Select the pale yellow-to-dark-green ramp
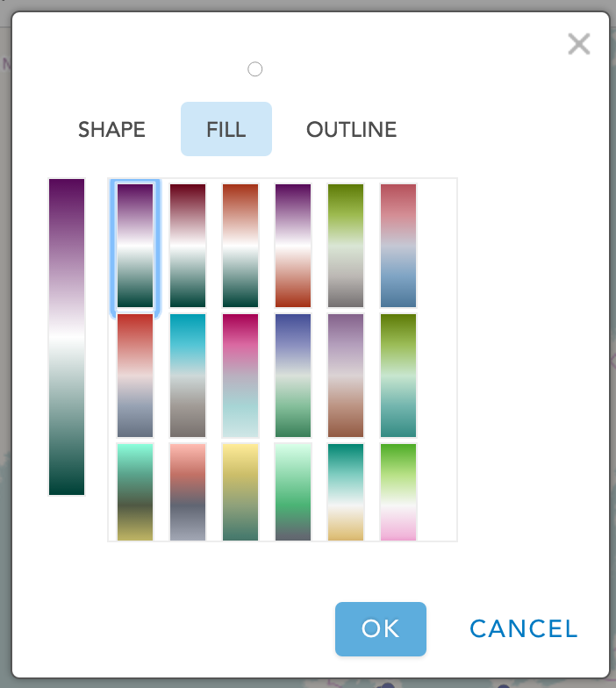616x688 pixels. click(x=240, y=491)
